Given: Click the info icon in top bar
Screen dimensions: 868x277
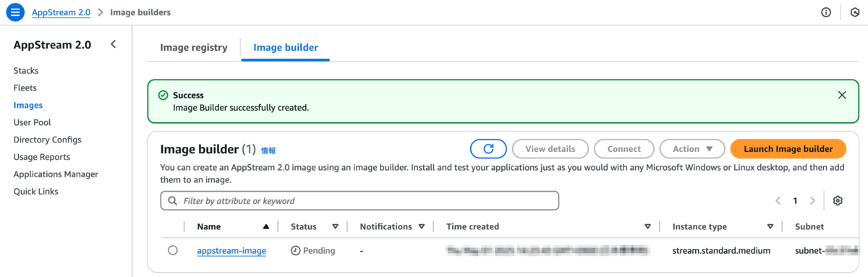Looking at the screenshot, I should click(826, 12).
